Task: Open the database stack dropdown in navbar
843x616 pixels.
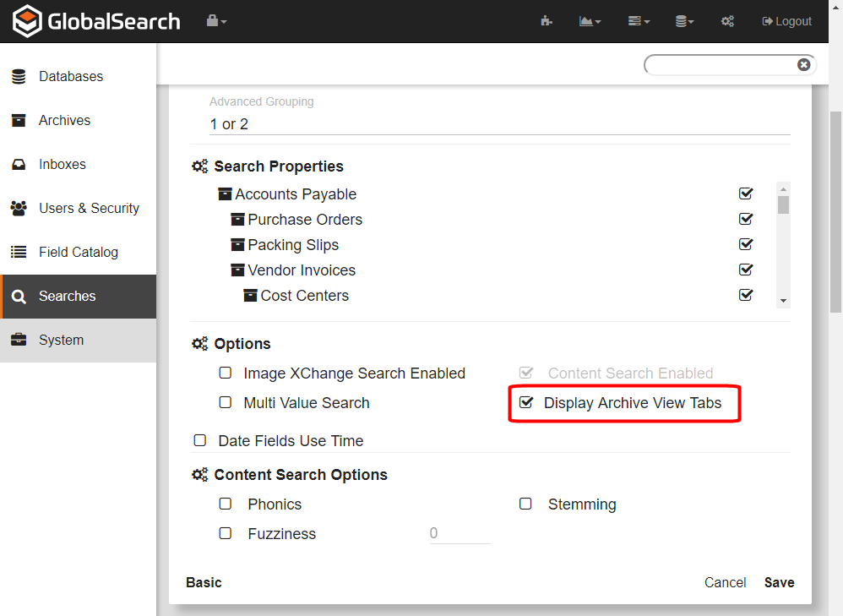Action: [684, 21]
